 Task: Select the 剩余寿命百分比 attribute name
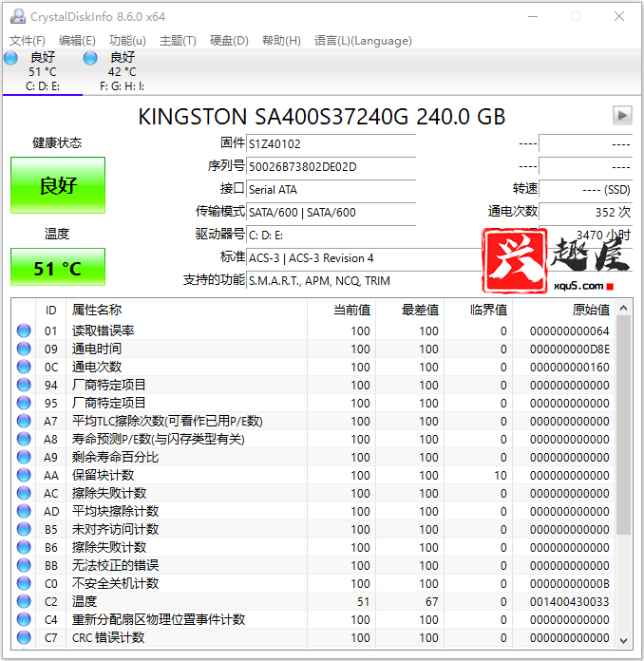pos(115,457)
